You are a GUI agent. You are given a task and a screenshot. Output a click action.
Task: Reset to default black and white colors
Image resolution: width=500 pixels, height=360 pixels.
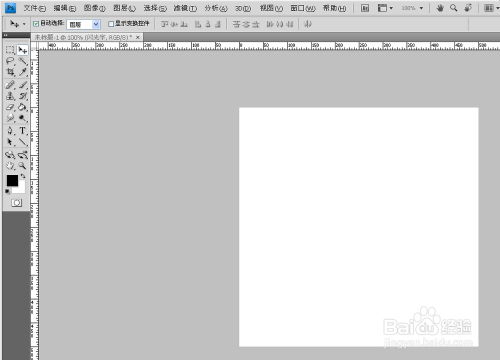[7, 191]
